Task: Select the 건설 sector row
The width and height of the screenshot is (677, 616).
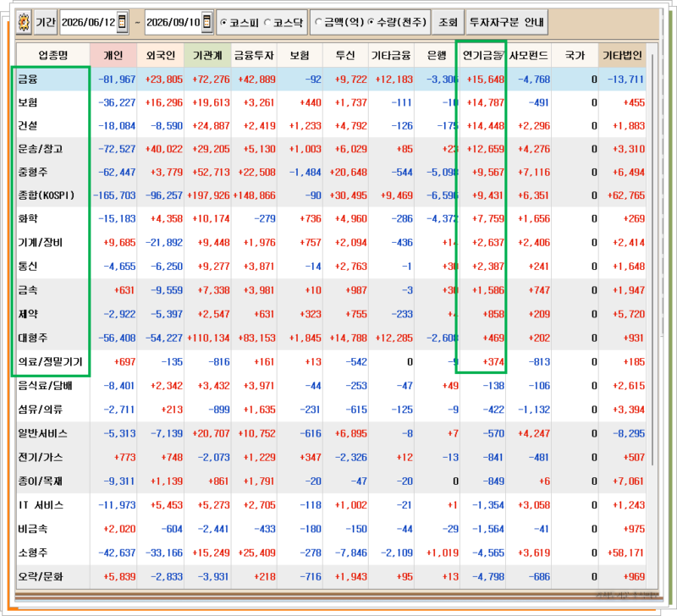Action: pos(331,125)
